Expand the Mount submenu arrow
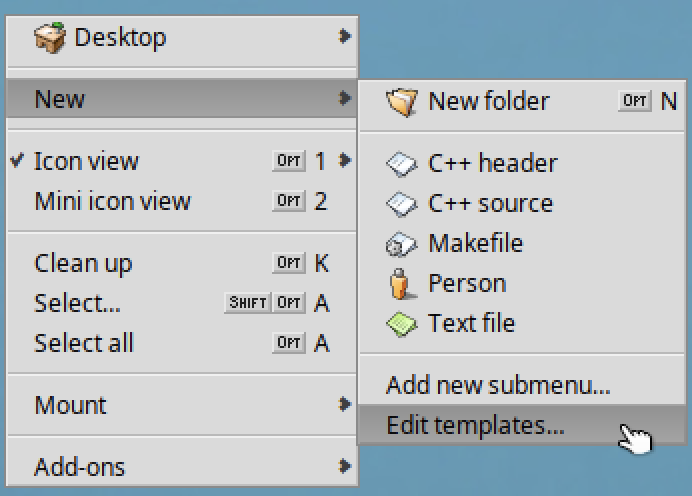Image resolution: width=692 pixels, height=496 pixels. 344,404
